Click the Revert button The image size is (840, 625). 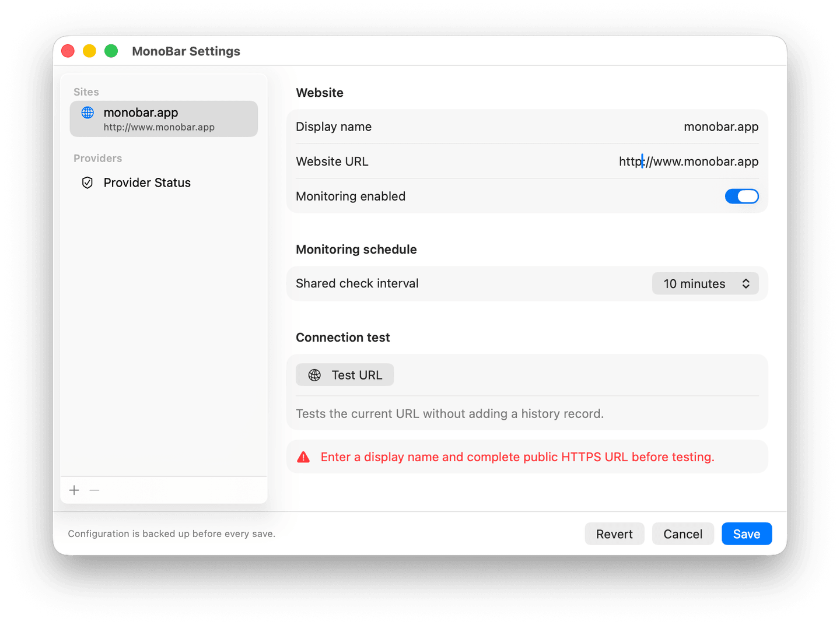pyautogui.click(x=614, y=534)
